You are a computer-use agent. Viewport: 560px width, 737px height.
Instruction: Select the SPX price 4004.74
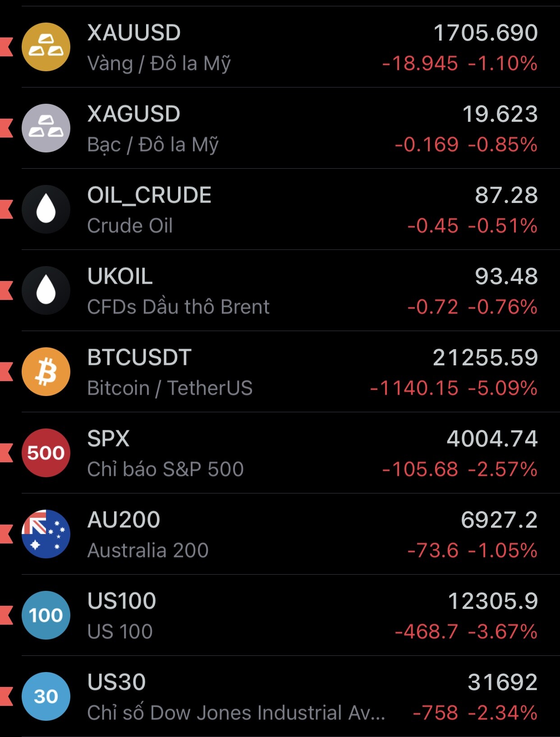click(x=492, y=439)
